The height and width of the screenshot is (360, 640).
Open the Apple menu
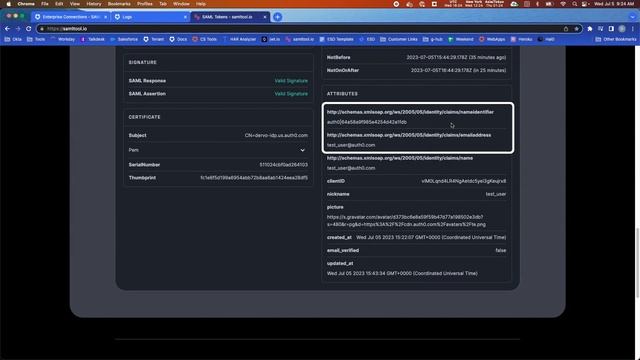[8, 4]
